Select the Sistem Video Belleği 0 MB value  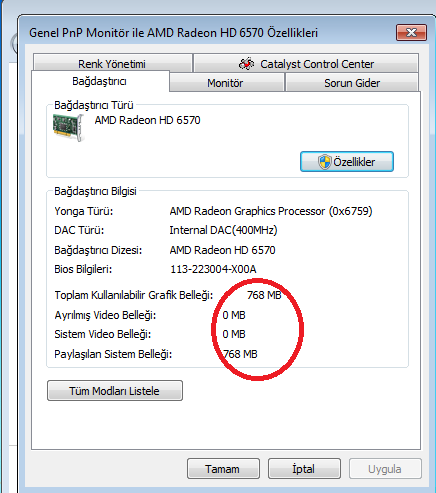[234, 334]
